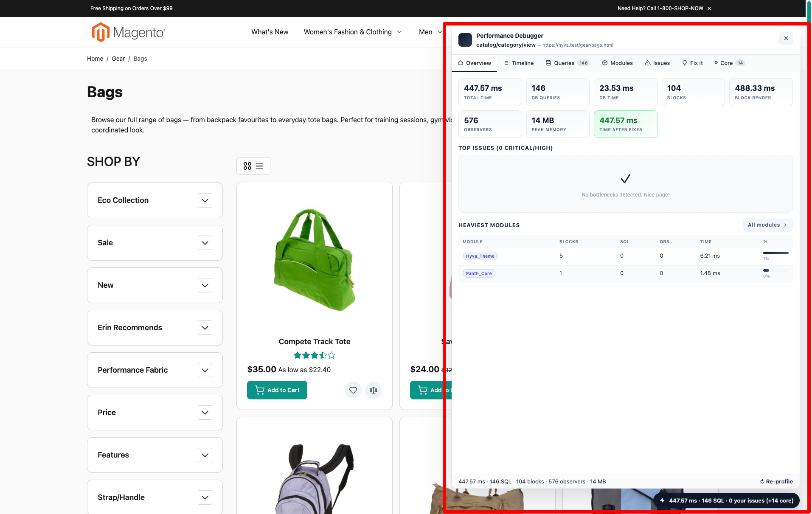Click the '$35.00' price text
812x514 pixels.
coord(262,369)
